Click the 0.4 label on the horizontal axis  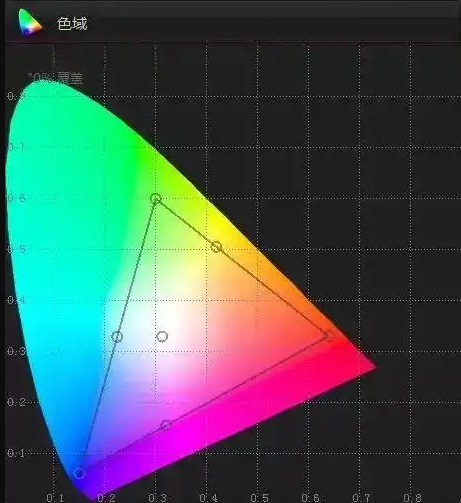point(209,498)
